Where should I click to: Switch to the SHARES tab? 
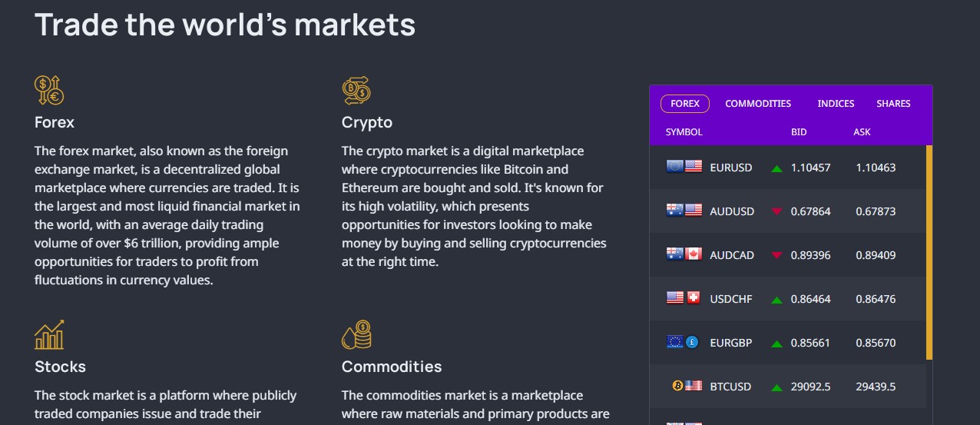coord(893,104)
